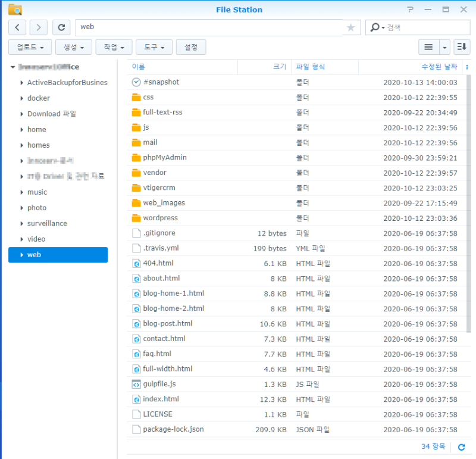
Task: Open the File Station help question mark
Action: [411, 10]
